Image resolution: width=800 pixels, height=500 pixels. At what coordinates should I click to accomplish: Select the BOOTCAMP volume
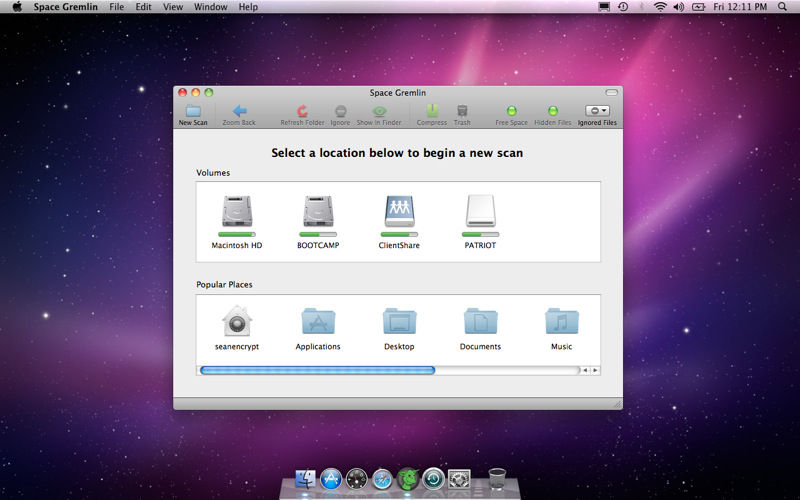[318, 210]
